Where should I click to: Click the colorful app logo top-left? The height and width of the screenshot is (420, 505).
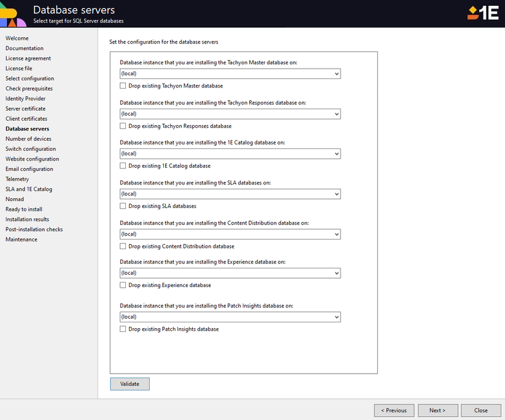[13, 14]
